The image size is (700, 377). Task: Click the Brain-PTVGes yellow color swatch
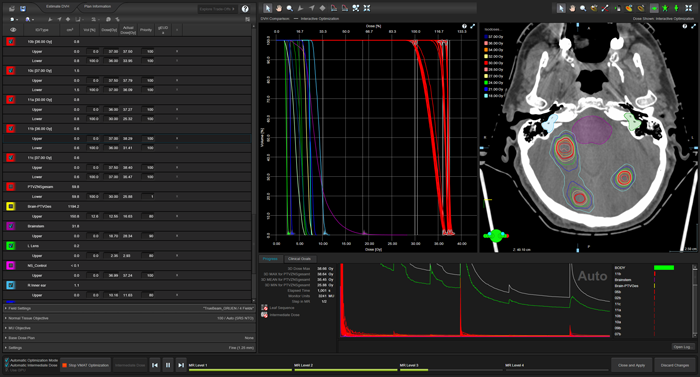coord(10,206)
